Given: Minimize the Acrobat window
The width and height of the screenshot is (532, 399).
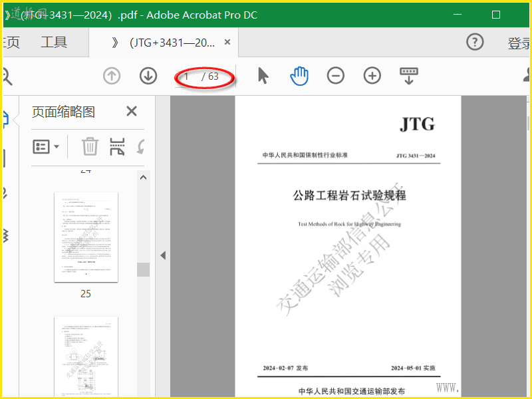Looking at the screenshot, I should point(458,15).
